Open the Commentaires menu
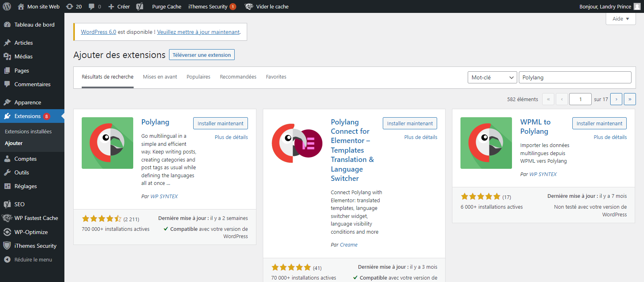The width and height of the screenshot is (644, 282). coord(32,84)
